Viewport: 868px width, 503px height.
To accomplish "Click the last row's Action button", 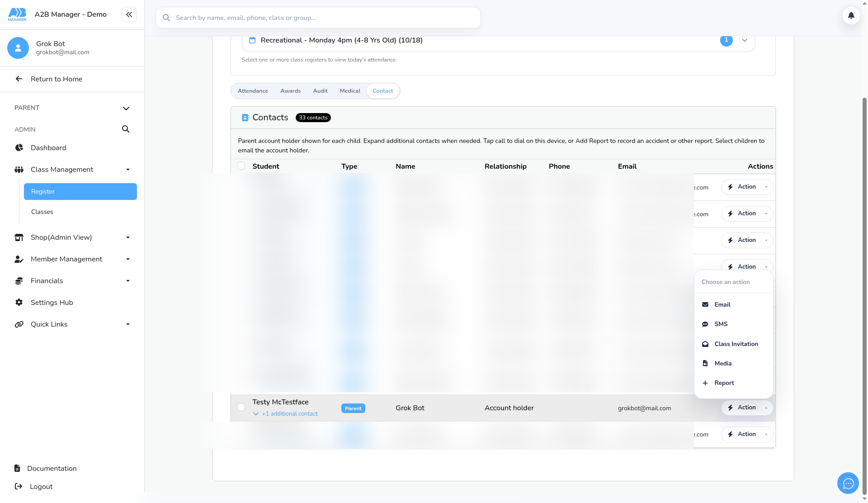I will [x=747, y=434].
